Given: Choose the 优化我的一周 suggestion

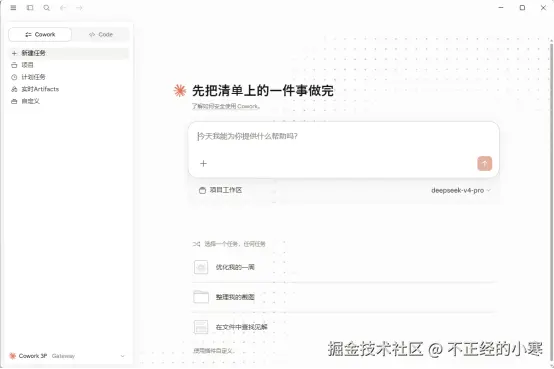Looking at the screenshot, I should [343, 267].
